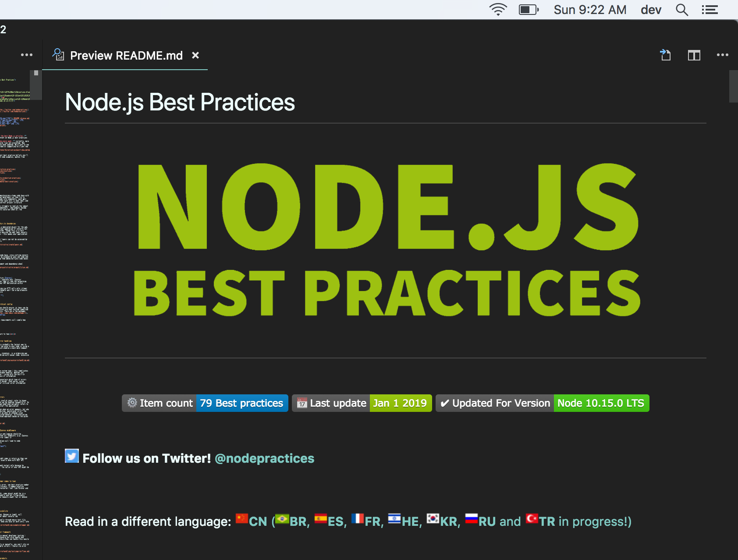The width and height of the screenshot is (738, 560).
Task: Click the Last update Jan 1 2019 badge
Action: (x=362, y=403)
